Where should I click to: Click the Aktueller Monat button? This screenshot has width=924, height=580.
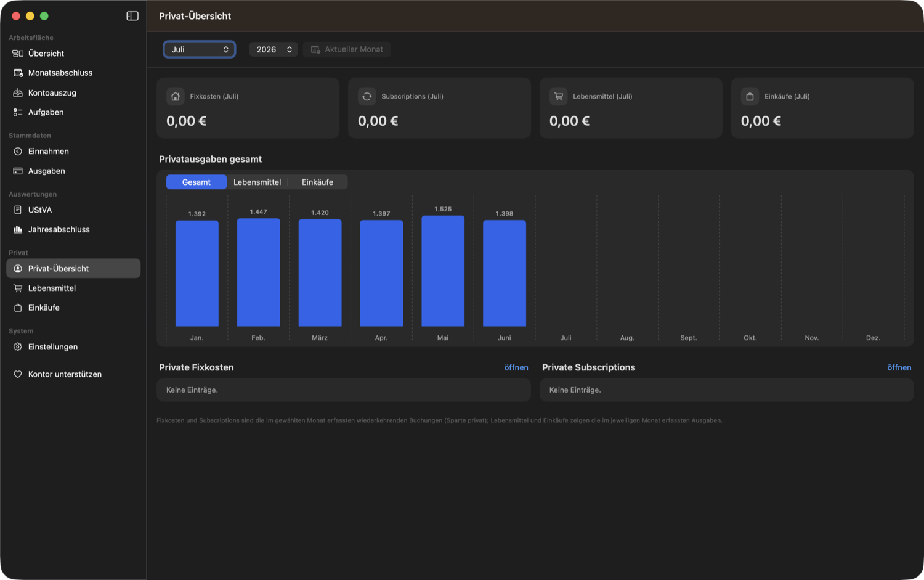347,49
